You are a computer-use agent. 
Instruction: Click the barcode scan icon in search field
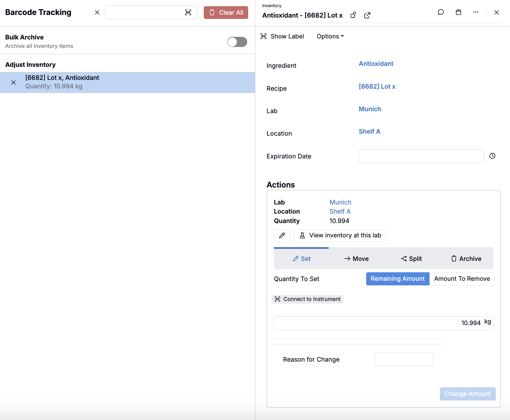(x=188, y=12)
